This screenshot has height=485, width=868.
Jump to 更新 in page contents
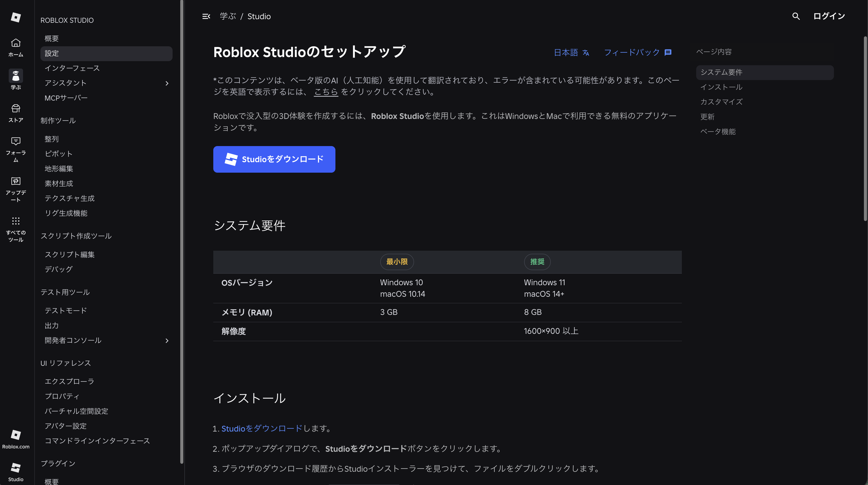point(707,117)
